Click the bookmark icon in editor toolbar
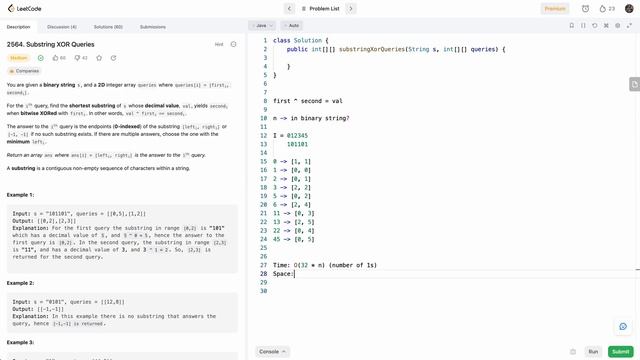Viewport: 640px width, 360px height. coord(571,25)
